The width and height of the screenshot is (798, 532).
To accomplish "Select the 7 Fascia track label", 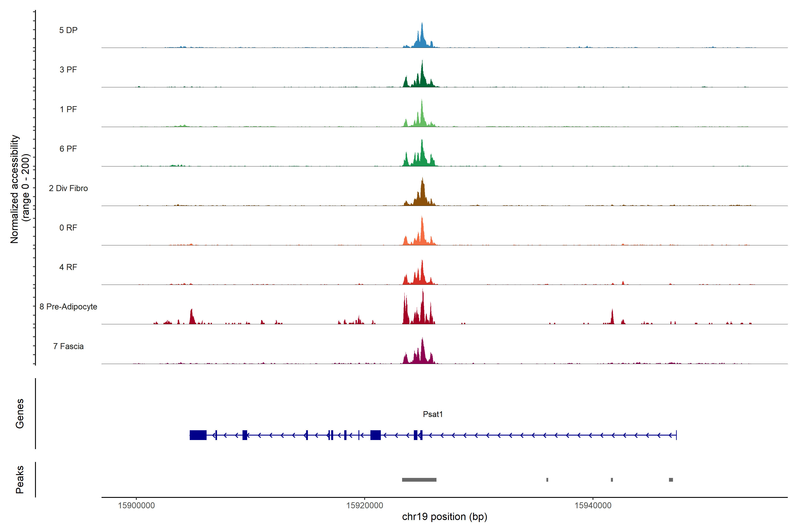I will pyautogui.click(x=68, y=346).
